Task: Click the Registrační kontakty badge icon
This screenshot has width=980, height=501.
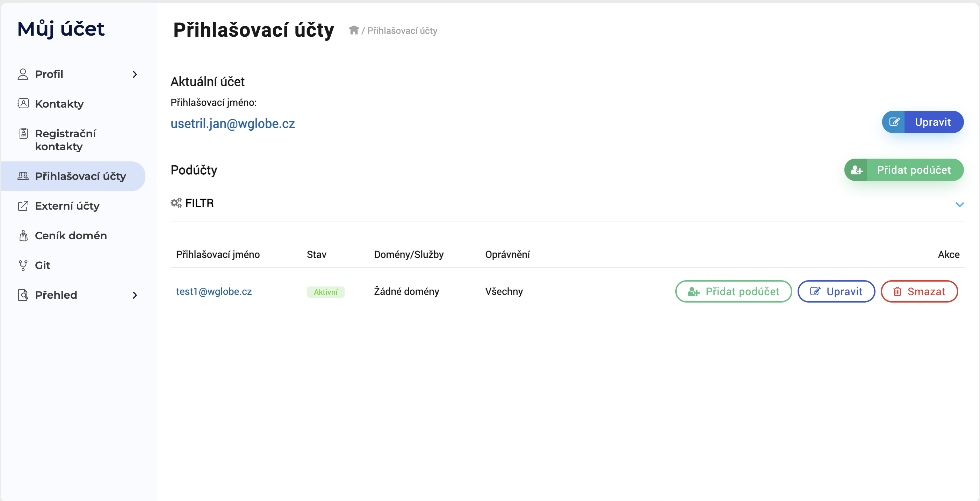Action: point(23,133)
